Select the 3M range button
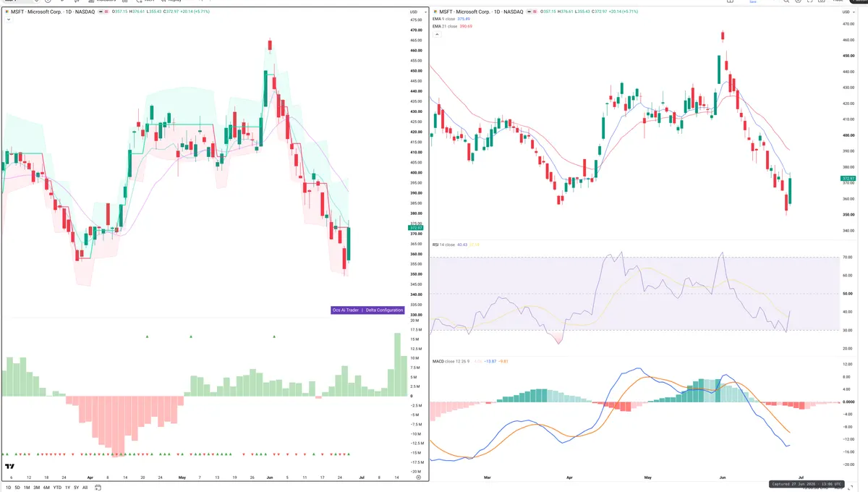This screenshot has width=868, height=492. coord(36,488)
